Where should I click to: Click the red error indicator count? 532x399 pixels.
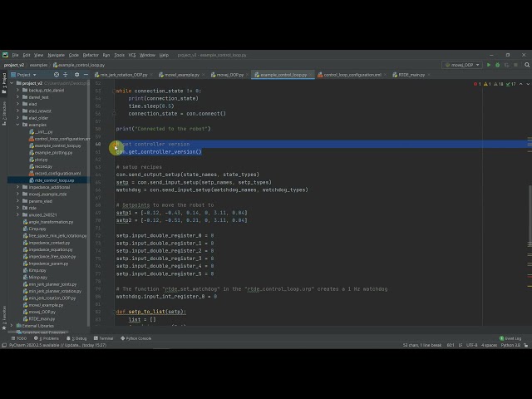pyautogui.click(x=477, y=84)
